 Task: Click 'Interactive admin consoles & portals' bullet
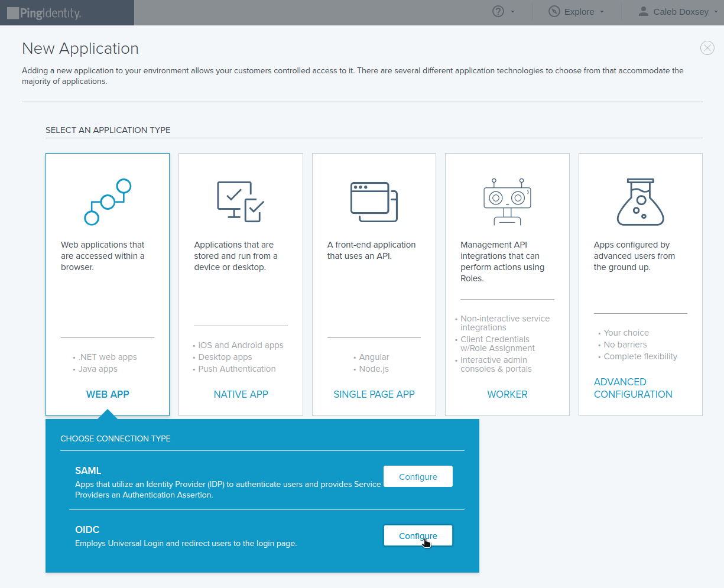click(496, 364)
